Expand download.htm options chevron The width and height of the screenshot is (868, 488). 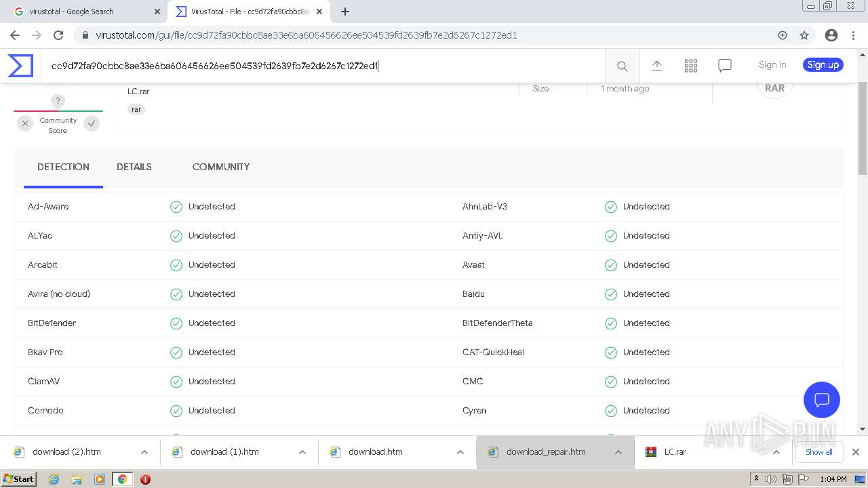click(x=460, y=452)
